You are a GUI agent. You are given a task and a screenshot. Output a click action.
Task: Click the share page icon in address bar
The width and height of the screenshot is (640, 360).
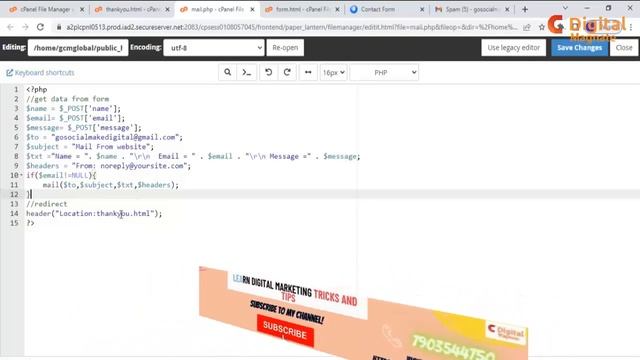coord(527,27)
